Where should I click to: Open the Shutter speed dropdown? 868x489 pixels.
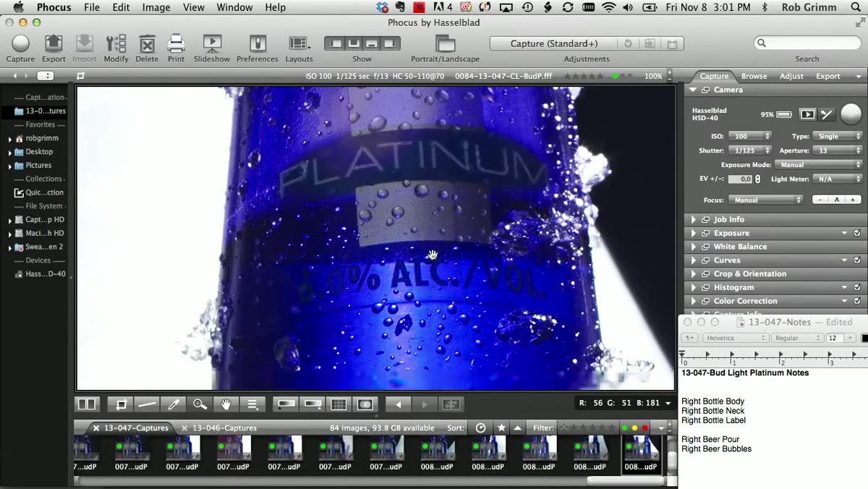tap(751, 150)
